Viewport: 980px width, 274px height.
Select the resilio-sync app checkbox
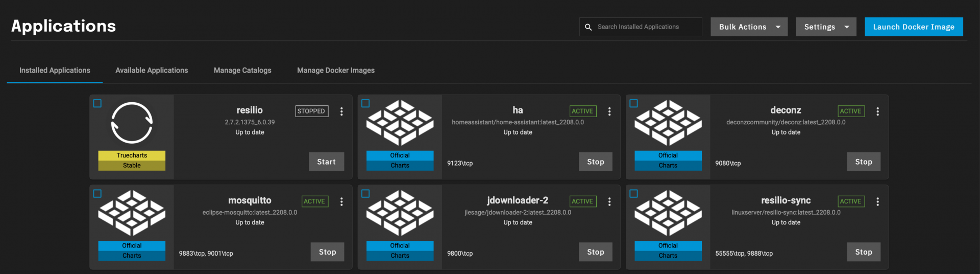[x=633, y=194]
